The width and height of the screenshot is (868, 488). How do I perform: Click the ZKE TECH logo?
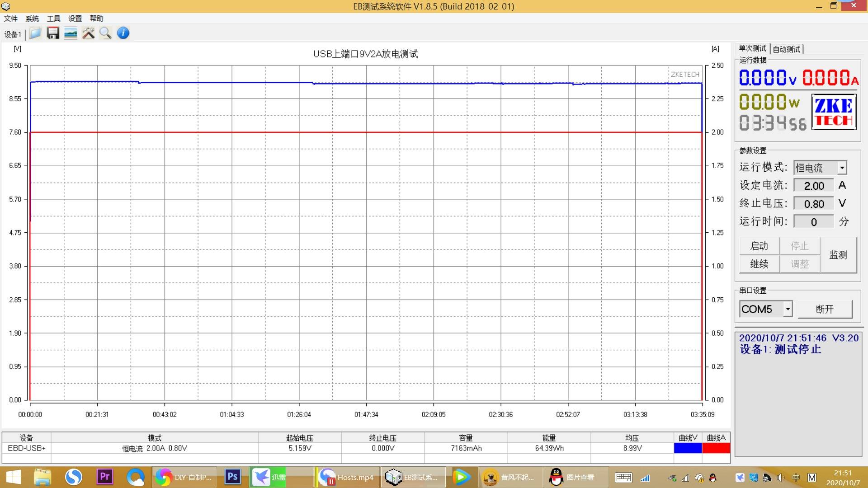coord(834,112)
